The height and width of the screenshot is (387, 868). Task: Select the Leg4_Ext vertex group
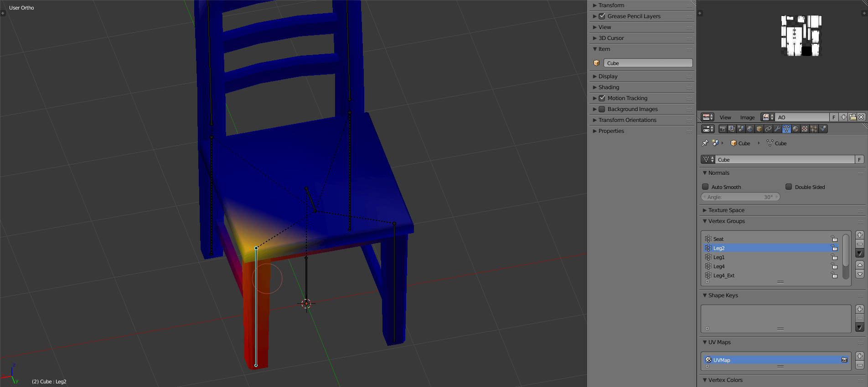723,275
